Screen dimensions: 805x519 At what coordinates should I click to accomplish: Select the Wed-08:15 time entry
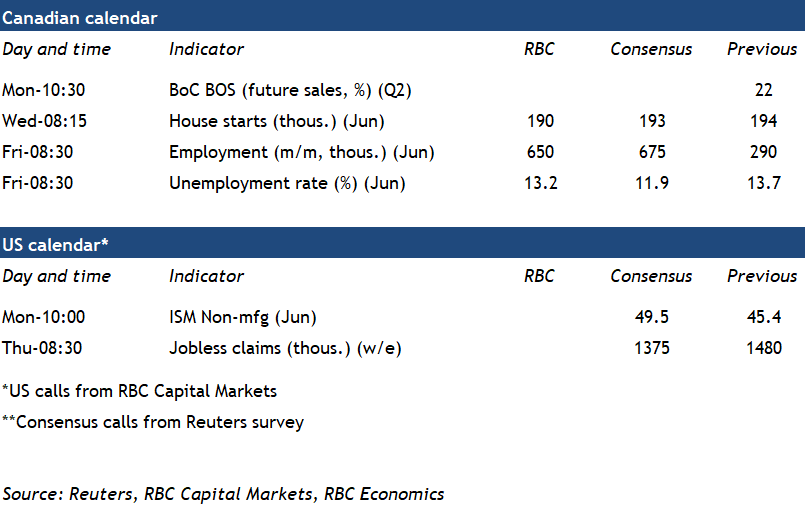click(x=44, y=121)
